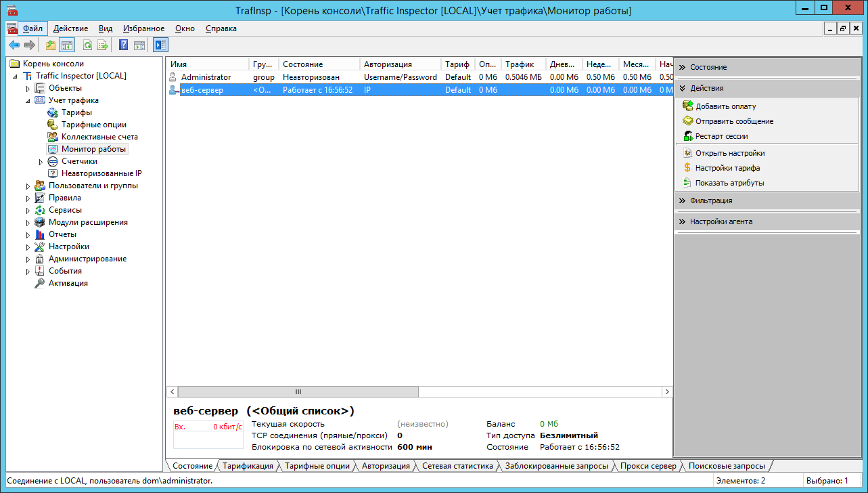
Task: Switch to the Сетевая статистика tab
Action: coord(457,466)
